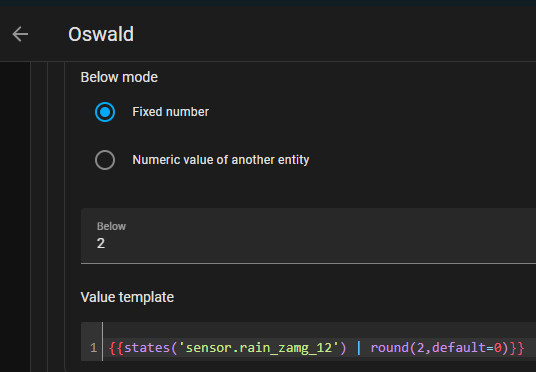Screen dimensions: 536x372
Task: Focus the Below number input field
Action: (308, 236)
